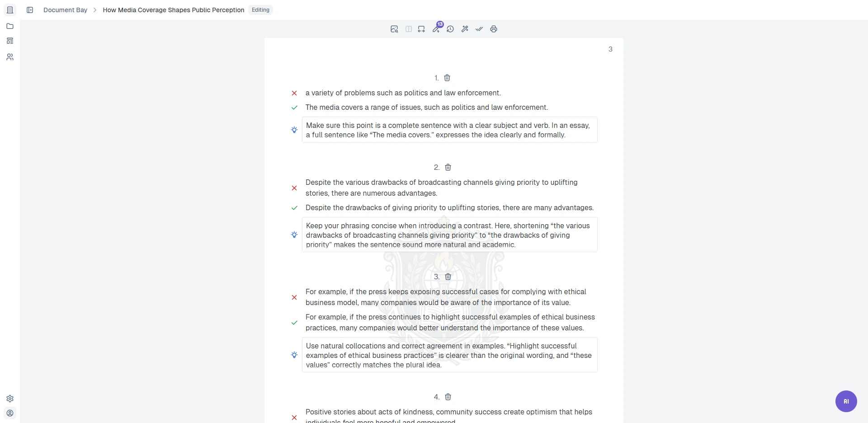Click the correction number '4.' label
This screenshot has height=423, width=868.
437,397
